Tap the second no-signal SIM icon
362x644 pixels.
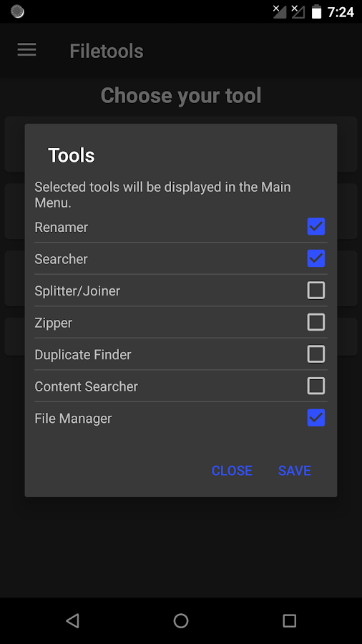298,11
